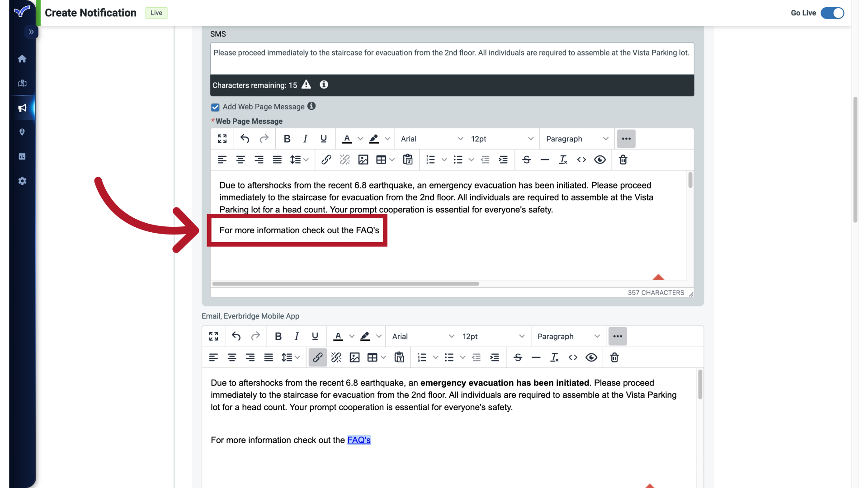Open Arial font dropdown in Email editor
Screen dimensions: 868x488
(423, 336)
